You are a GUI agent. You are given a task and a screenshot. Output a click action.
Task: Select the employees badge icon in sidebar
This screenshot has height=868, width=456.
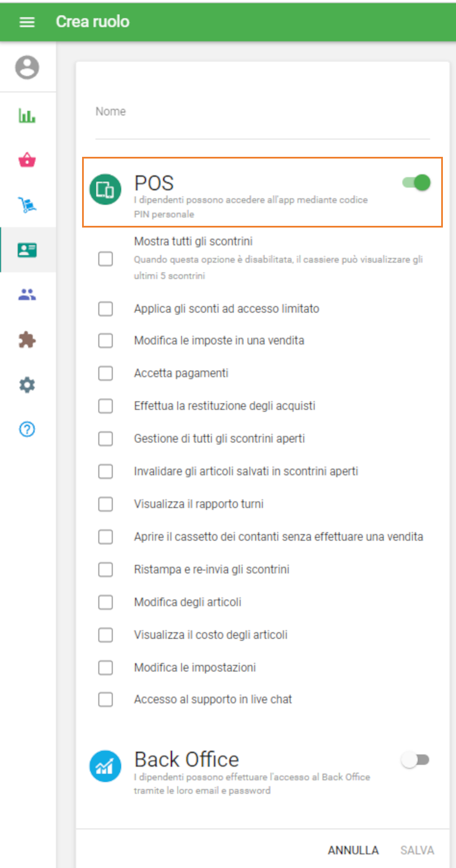click(x=27, y=249)
